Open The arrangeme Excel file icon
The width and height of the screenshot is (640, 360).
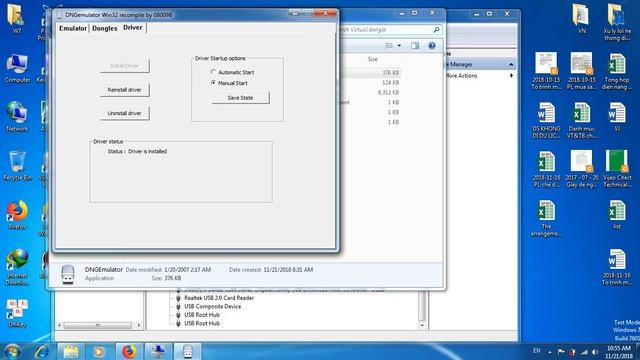(546, 218)
